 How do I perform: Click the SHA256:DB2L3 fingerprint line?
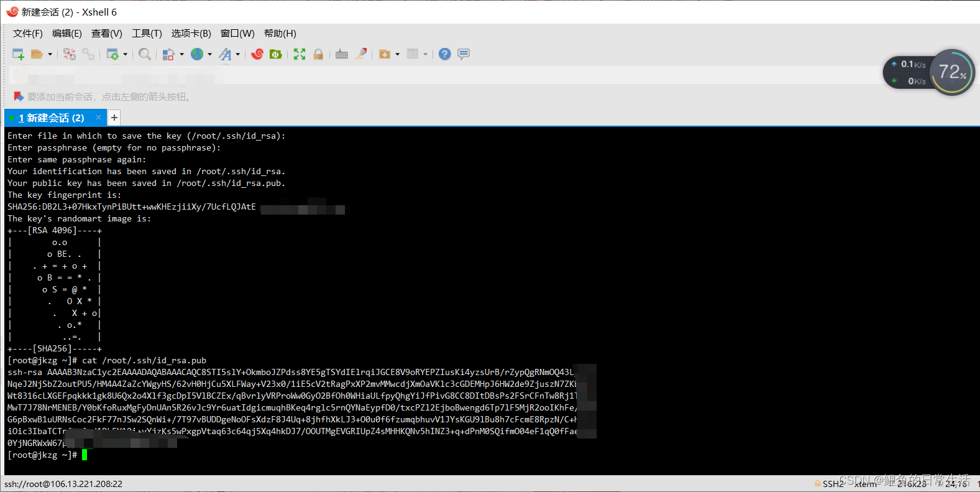tap(132, 207)
